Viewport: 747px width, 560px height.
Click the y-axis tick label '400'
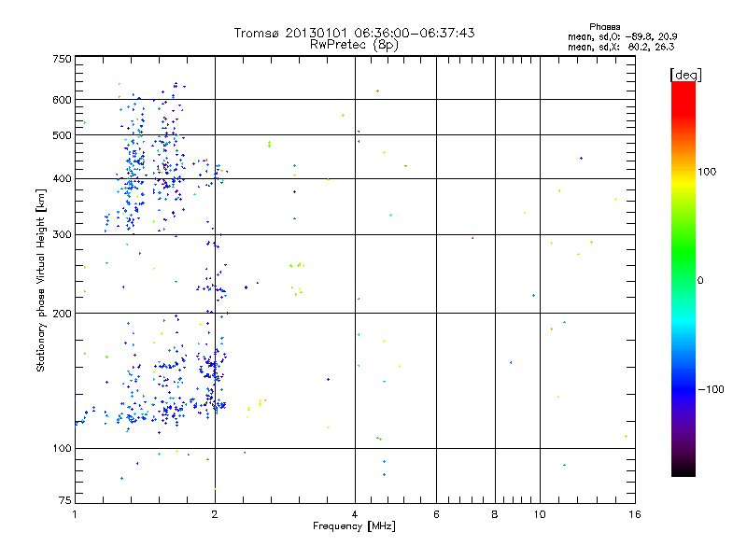(x=62, y=179)
